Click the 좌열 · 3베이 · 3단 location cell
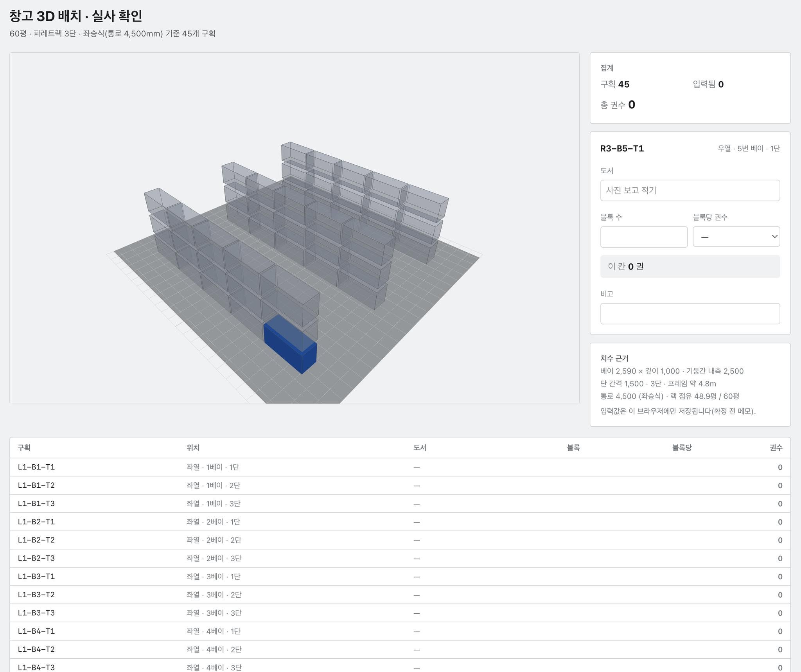Image resolution: width=801 pixels, height=672 pixels. point(214,613)
